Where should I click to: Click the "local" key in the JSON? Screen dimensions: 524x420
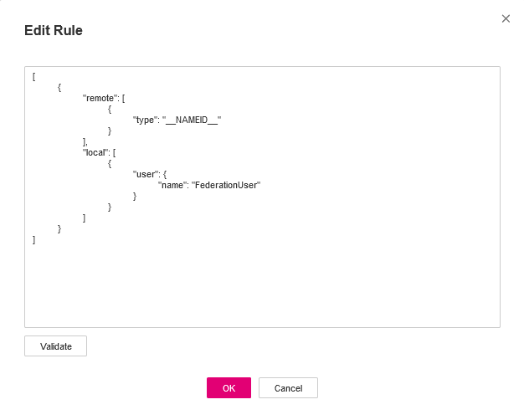pyautogui.click(x=96, y=152)
